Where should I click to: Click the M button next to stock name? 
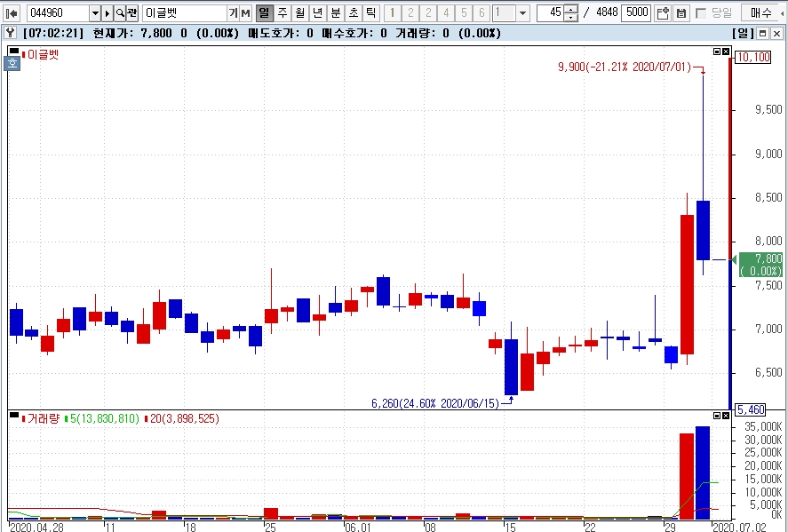click(x=245, y=13)
